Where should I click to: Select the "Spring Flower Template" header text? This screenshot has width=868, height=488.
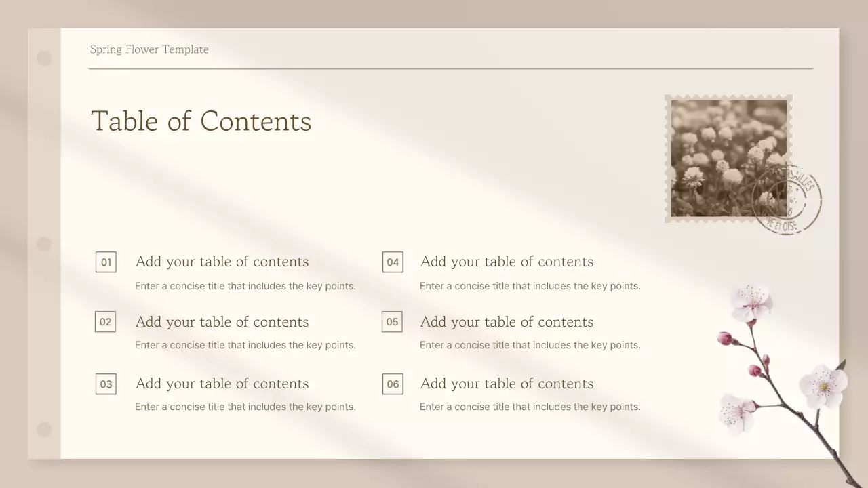(149, 49)
